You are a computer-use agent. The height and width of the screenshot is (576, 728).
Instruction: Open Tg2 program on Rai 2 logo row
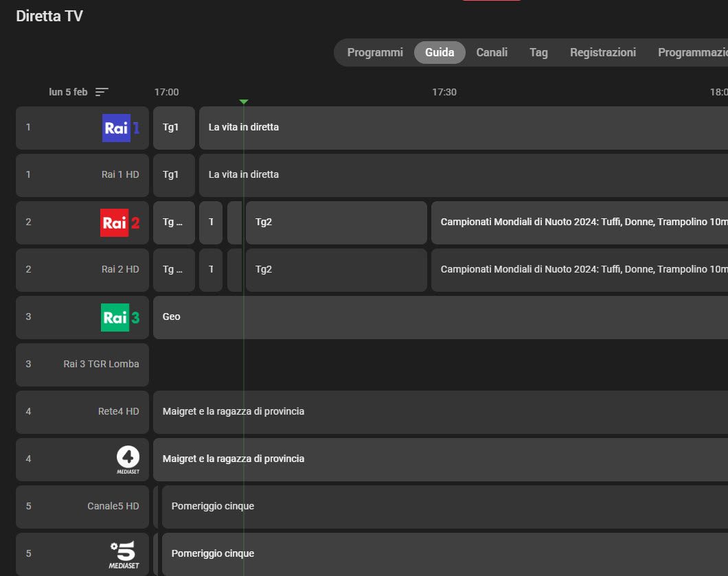click(x=336, y=222)
